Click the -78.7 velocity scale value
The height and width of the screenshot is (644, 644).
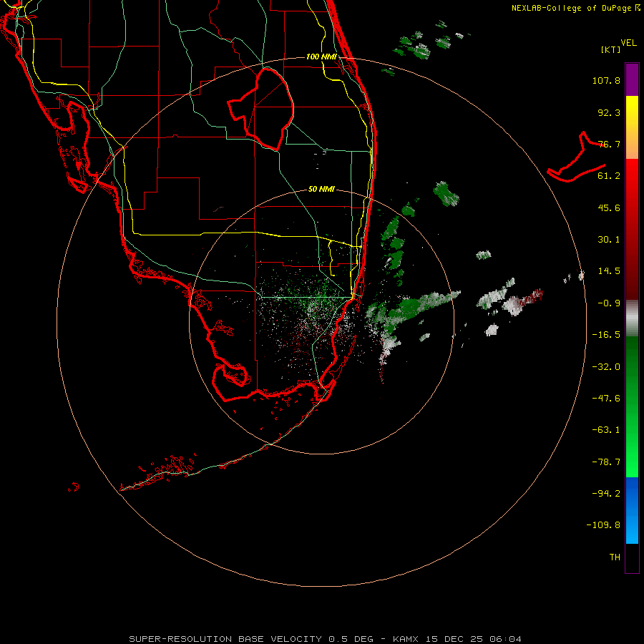point(606,462)
